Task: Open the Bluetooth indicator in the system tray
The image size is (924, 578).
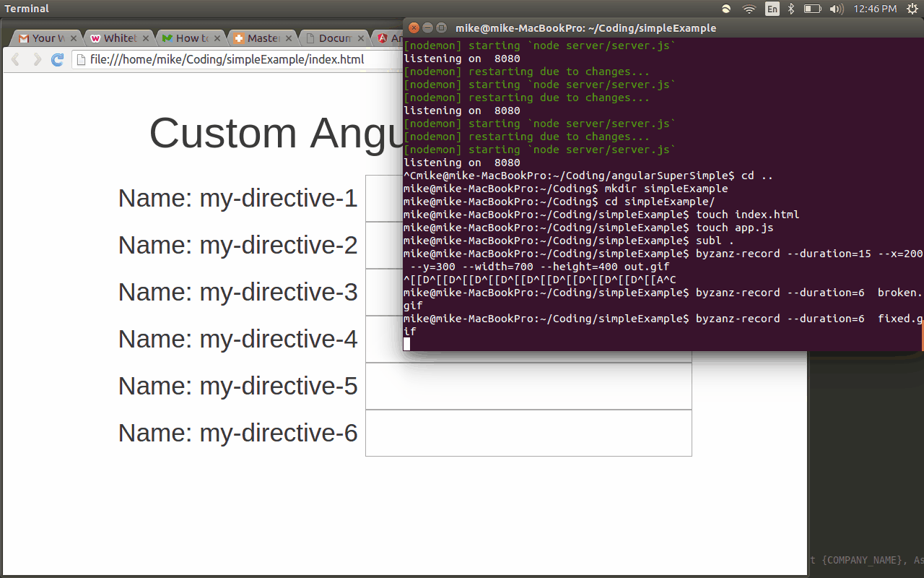Action: [791, 9]
